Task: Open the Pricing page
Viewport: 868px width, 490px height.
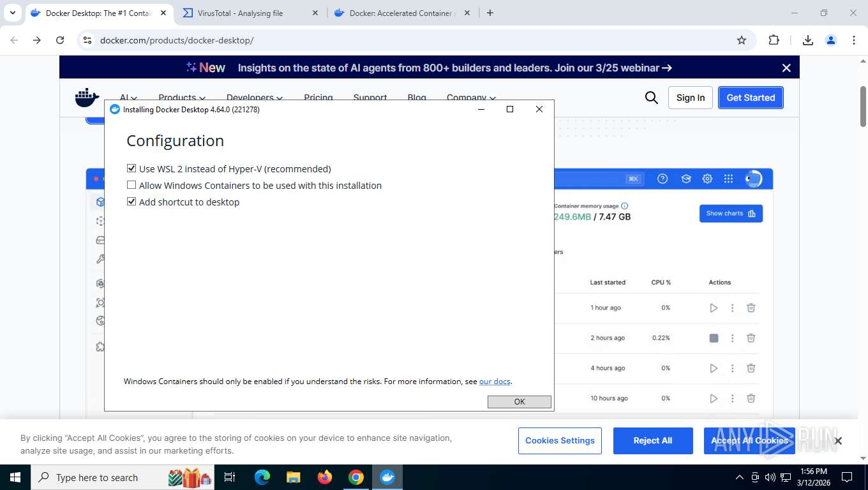Action: (318, 98)
